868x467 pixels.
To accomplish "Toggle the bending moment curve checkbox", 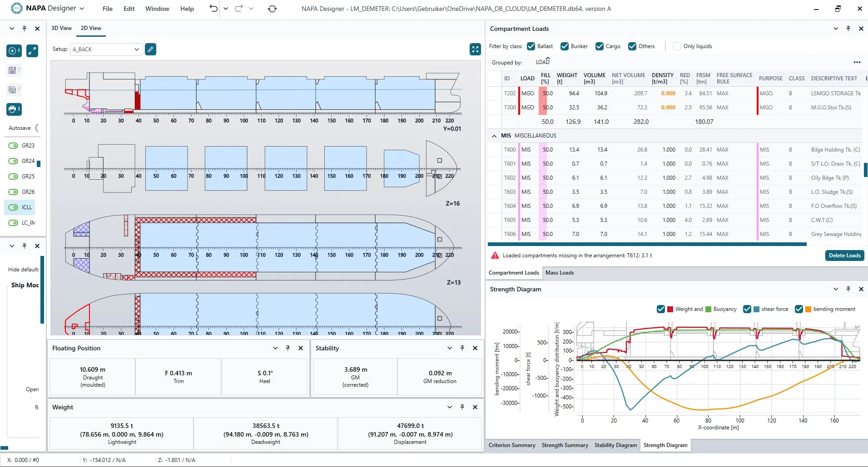I will (x=799, y=309).
